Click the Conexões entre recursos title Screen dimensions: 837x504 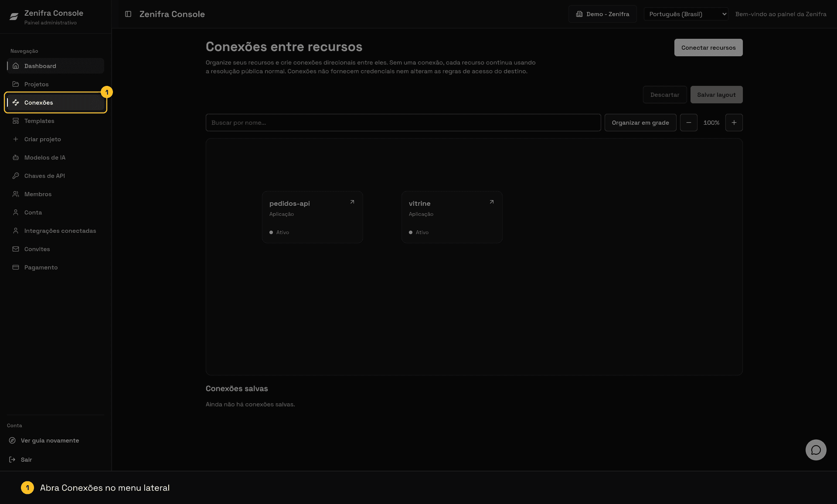[x=284, y=47]
